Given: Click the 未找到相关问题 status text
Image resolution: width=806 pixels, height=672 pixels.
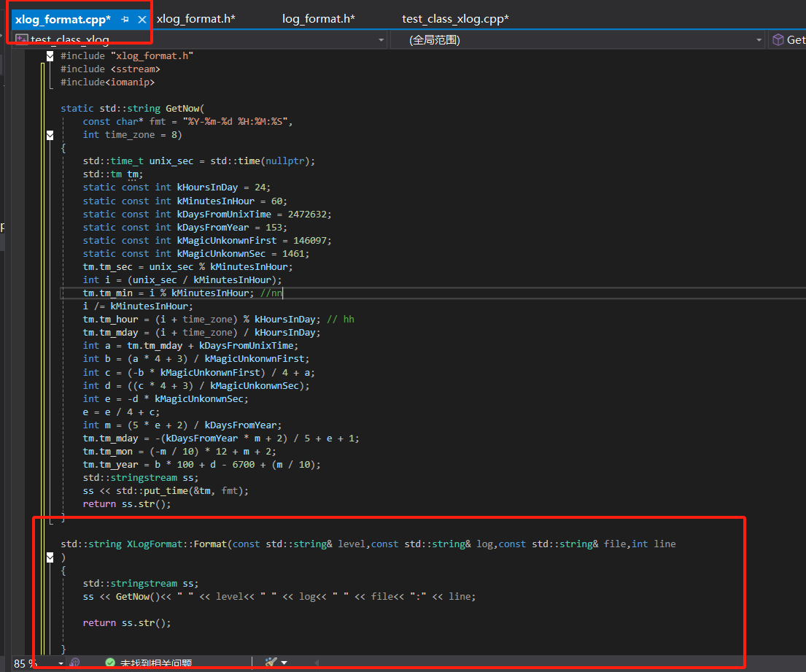Looking at the screenshot, I should click(156, 663).
